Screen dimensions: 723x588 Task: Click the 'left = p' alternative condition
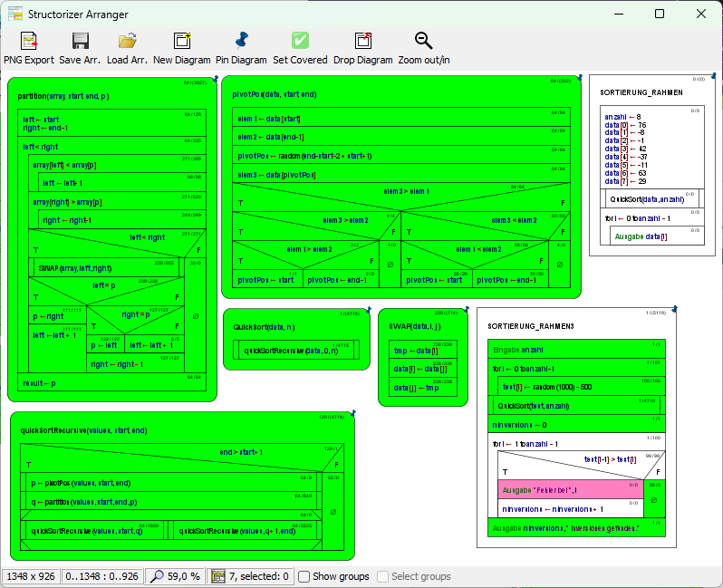[x=104, y=285]
